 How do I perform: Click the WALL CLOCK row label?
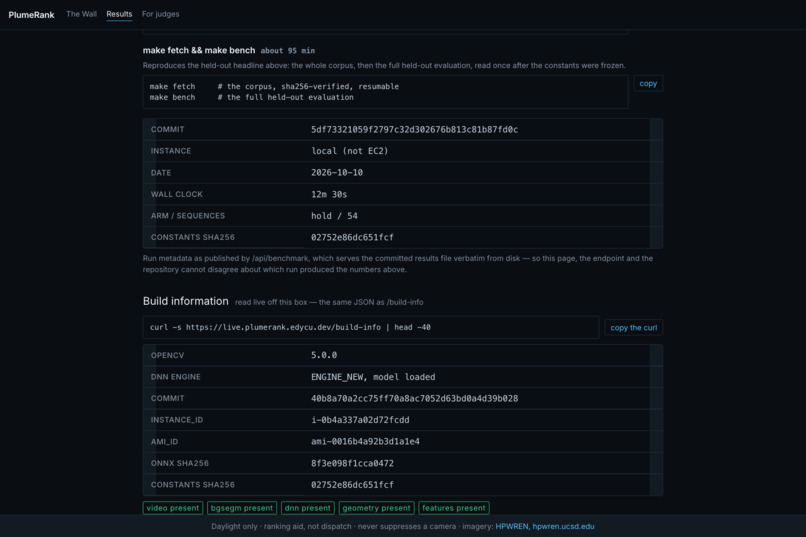[x=177, y=194]
